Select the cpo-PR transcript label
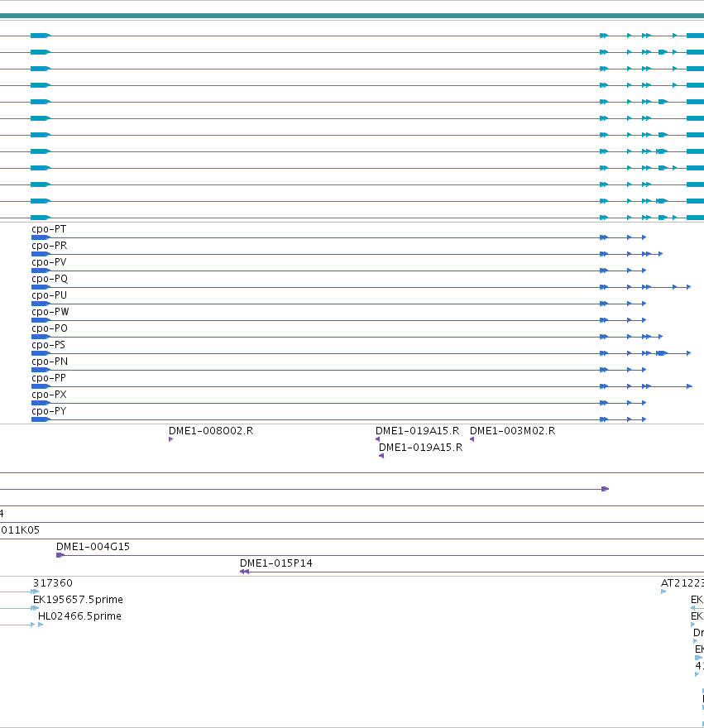The image size is (704, 728). click(x=50, y=246)
